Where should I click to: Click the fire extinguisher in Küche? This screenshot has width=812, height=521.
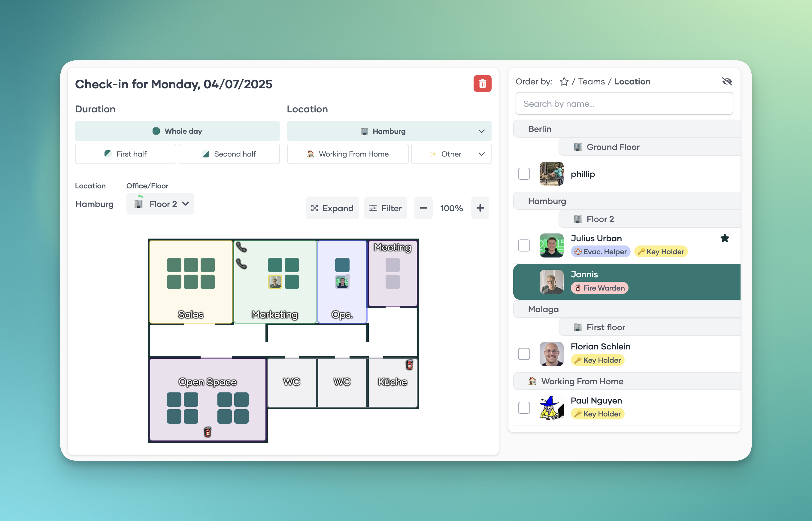pos(409,365)
